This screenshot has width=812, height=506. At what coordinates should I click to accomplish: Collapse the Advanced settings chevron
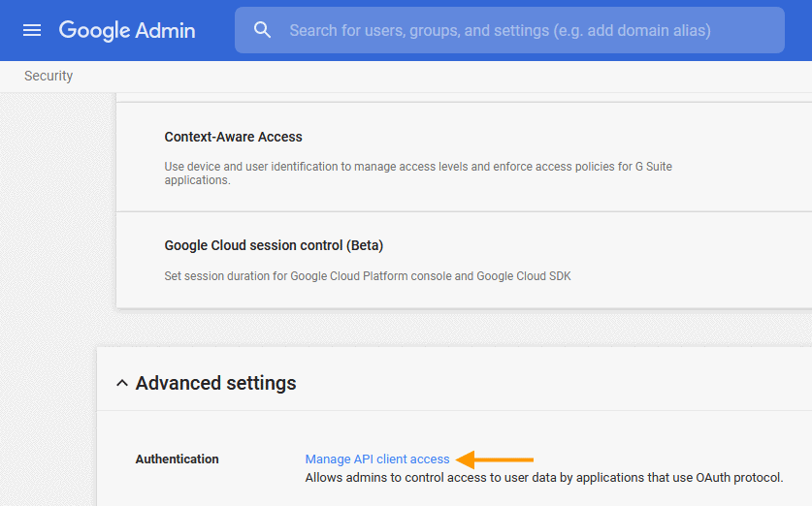122,384
